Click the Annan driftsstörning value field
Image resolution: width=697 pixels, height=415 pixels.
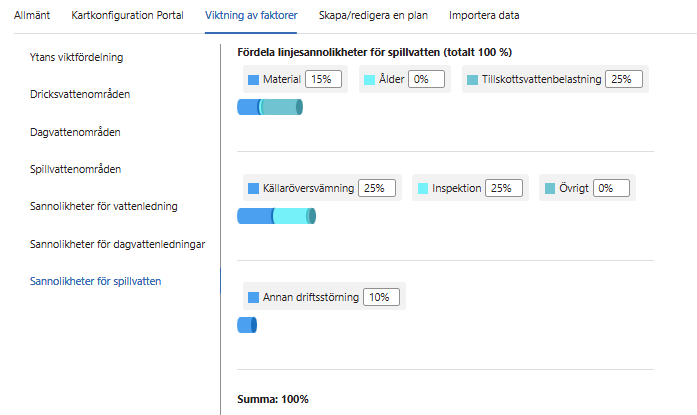tap(382, 297)
